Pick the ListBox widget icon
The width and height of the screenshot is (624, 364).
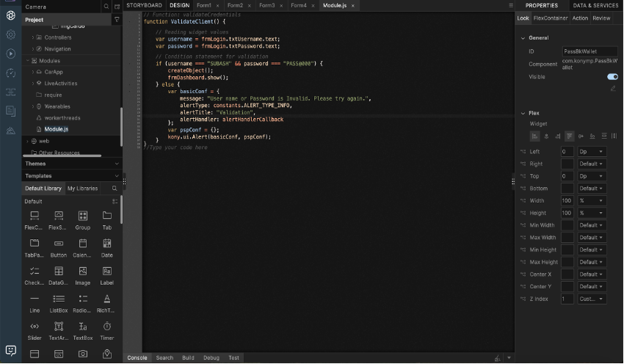click(x=59, y=300)
